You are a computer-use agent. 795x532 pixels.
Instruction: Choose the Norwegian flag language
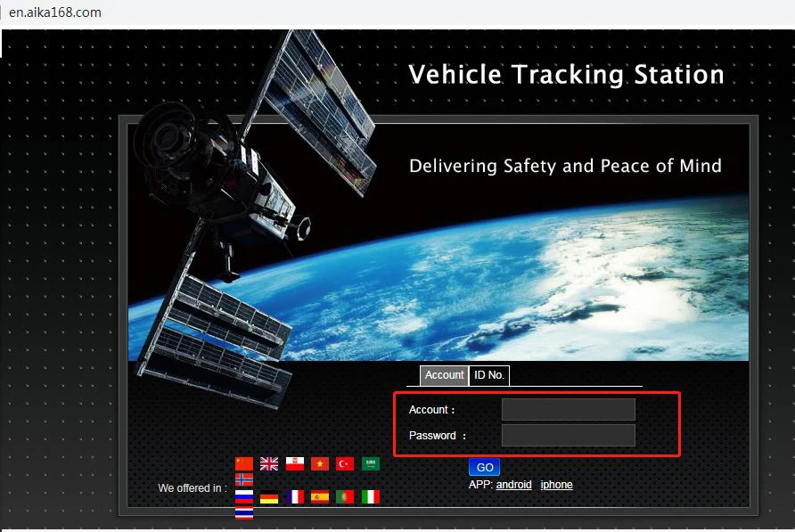(x=244, y=479)
